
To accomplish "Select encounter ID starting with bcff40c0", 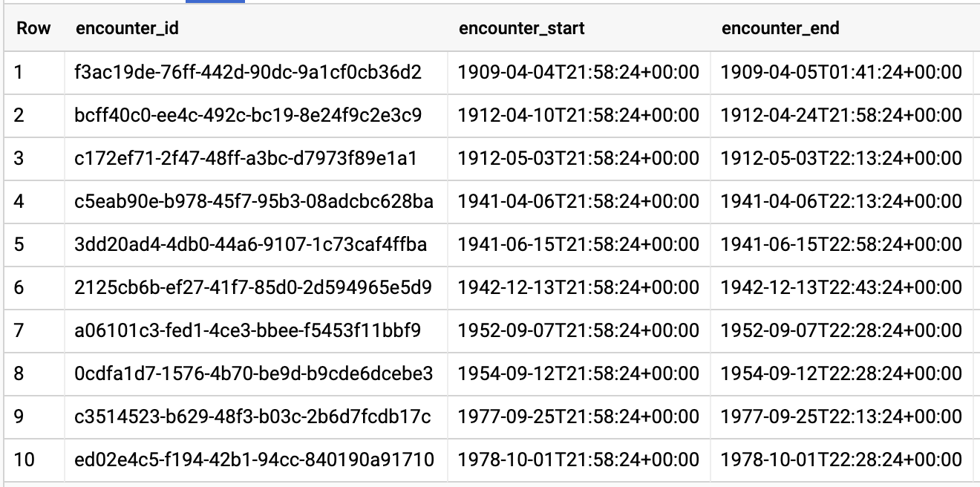I will pos(248,116).
